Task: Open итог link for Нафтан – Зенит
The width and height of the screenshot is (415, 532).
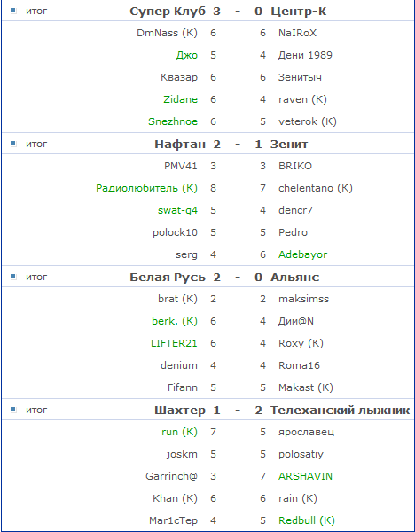Action: [36, 145]
